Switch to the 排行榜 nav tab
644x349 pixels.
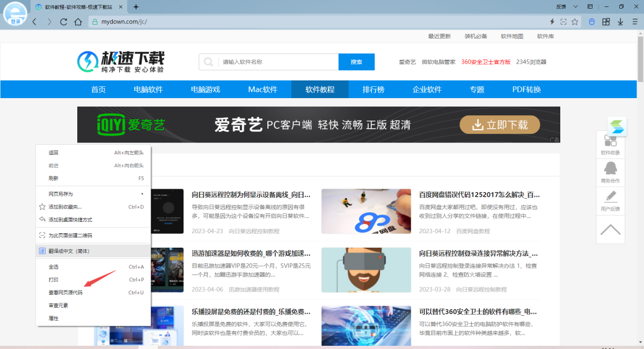tap(374, 90)
